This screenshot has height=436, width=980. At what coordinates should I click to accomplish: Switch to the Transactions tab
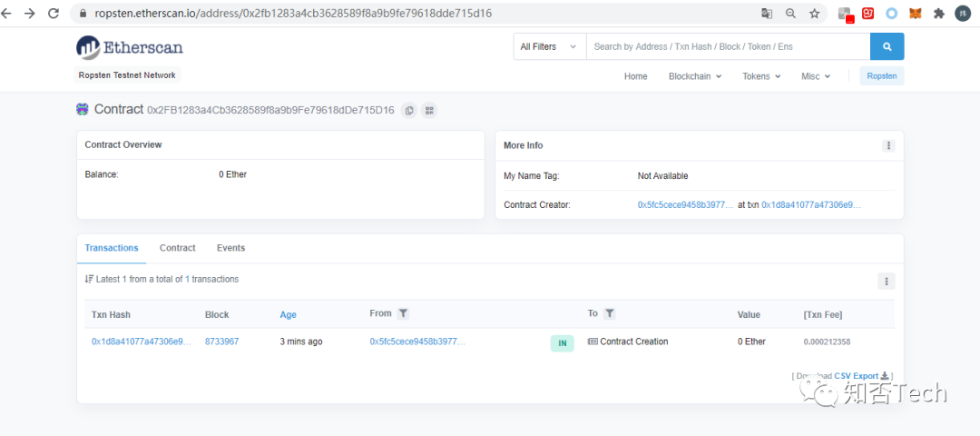112,248
